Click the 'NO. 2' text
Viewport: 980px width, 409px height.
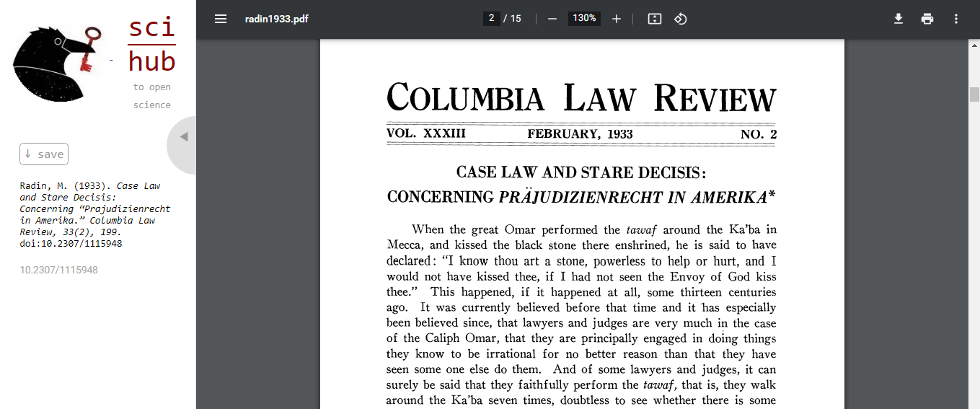pyautogui.click(x=759, y=134)
